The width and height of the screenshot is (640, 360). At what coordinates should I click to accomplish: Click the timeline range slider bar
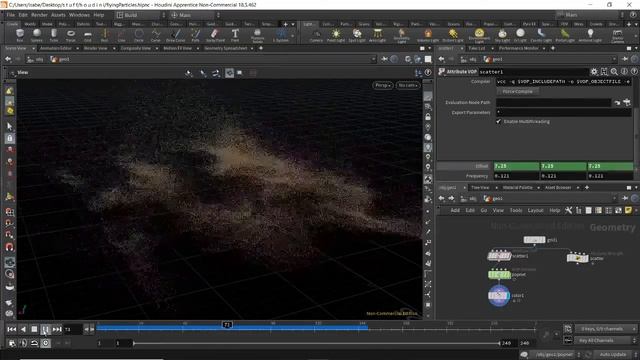coord(316,343)
